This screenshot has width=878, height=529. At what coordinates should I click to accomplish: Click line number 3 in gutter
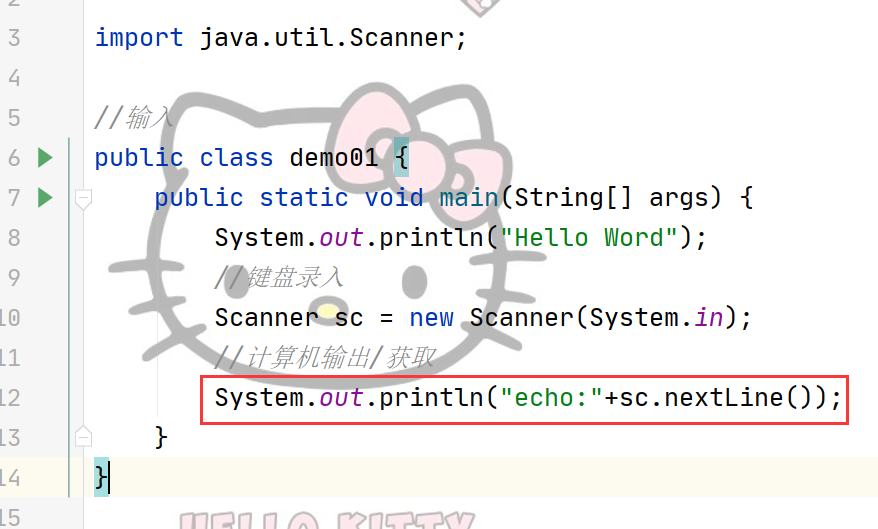coord(14,38)
